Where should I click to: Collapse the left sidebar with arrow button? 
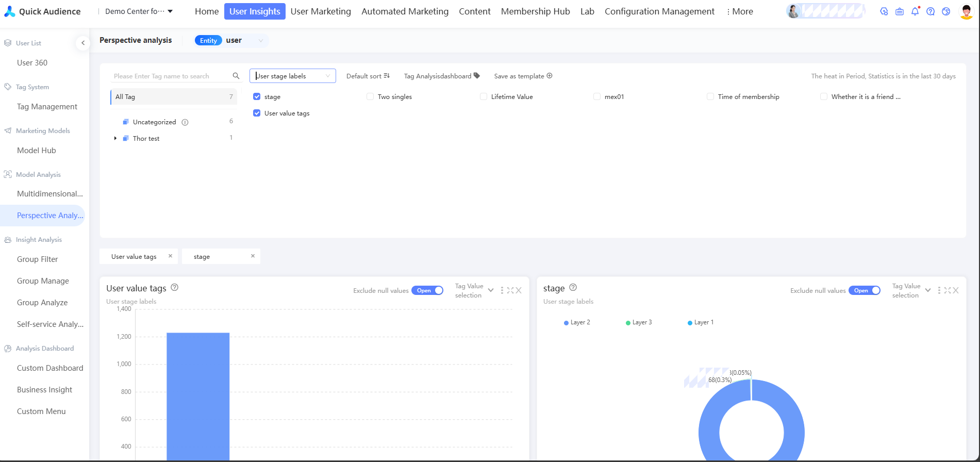pyautogui.click(x=82, y=43)
